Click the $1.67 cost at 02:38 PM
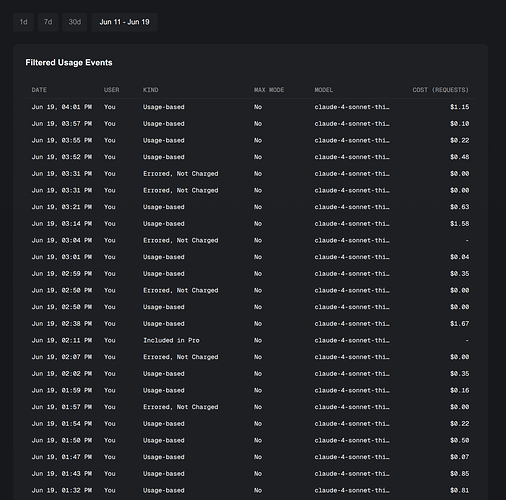Screen dimensions: 506x500 point(459,324)
